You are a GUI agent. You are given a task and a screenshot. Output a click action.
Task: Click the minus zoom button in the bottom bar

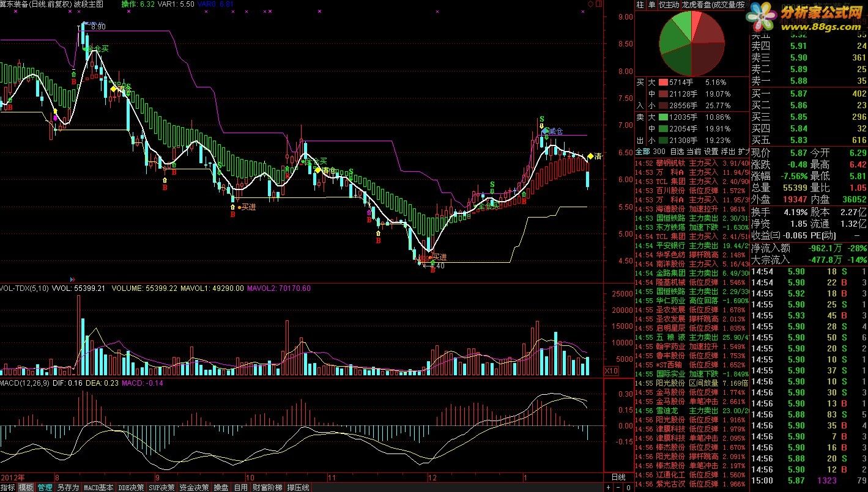(617, 488)
